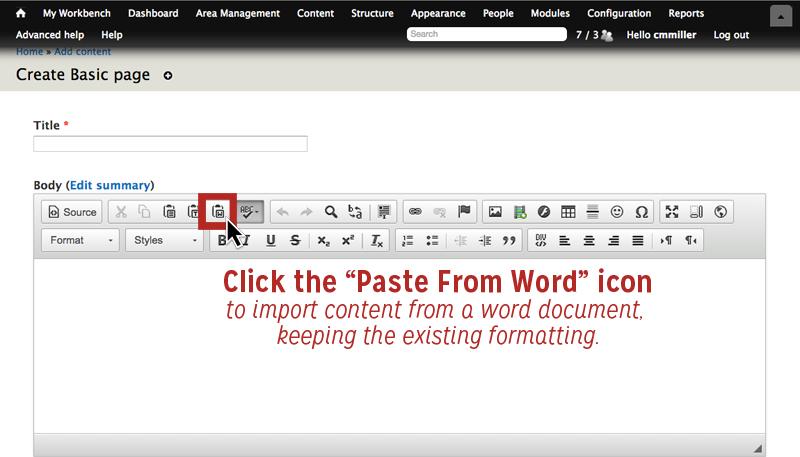The image size is (800, 457).
Task: Open the Styles dropdown
Action: coord(164,240)
